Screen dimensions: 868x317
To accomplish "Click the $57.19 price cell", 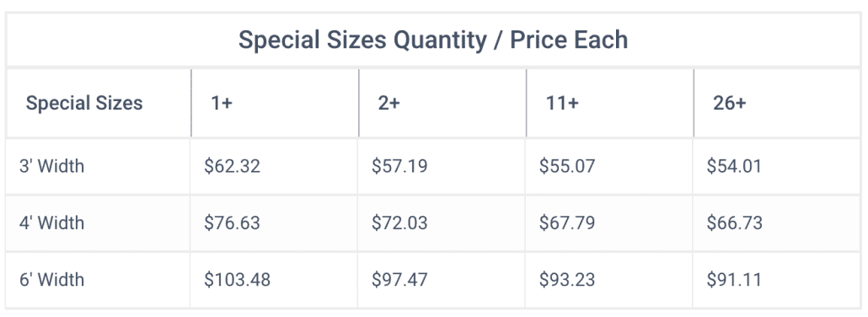I will [x=399, y=166].
